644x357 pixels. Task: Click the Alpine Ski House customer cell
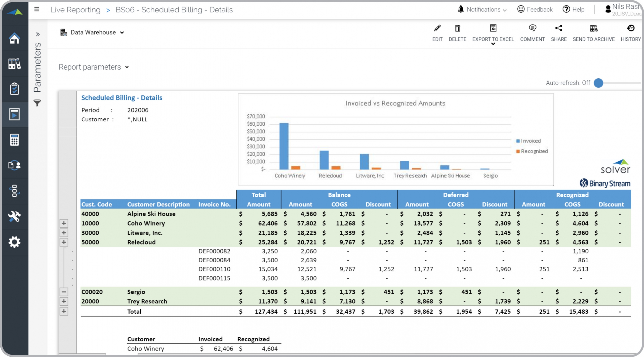151,214
